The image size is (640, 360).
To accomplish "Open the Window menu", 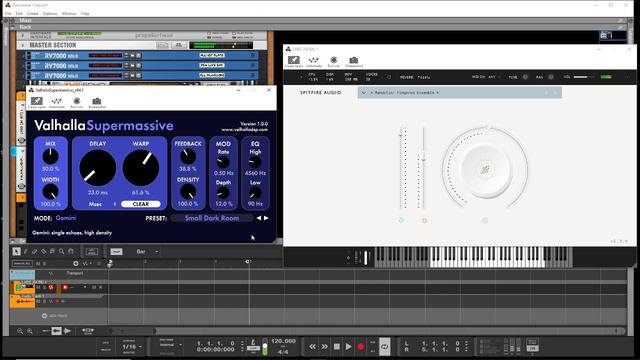I will (69, 13).
